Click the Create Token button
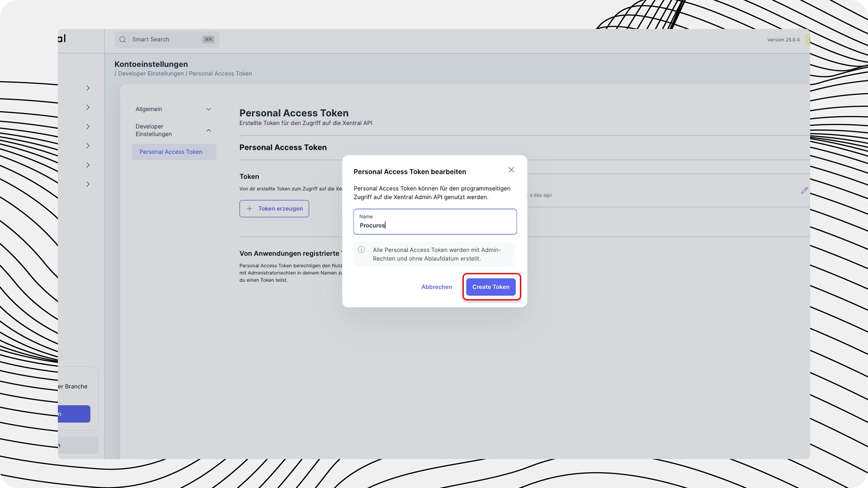This screenshot has width=868, height=488. 491,287
